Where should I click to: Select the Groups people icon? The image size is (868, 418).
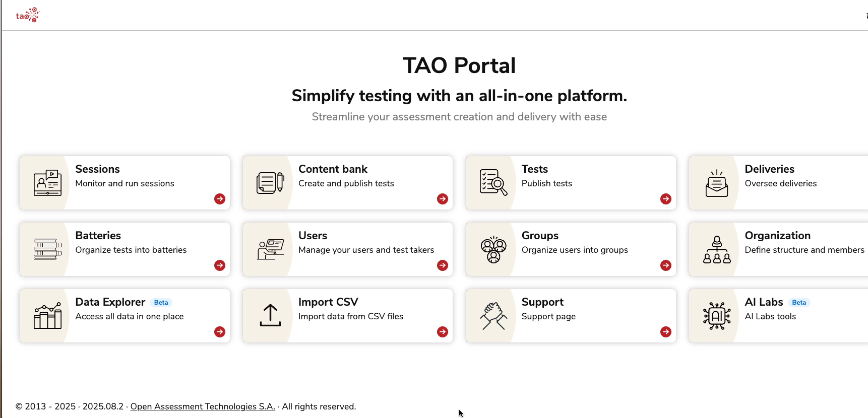tap(493, 249)
